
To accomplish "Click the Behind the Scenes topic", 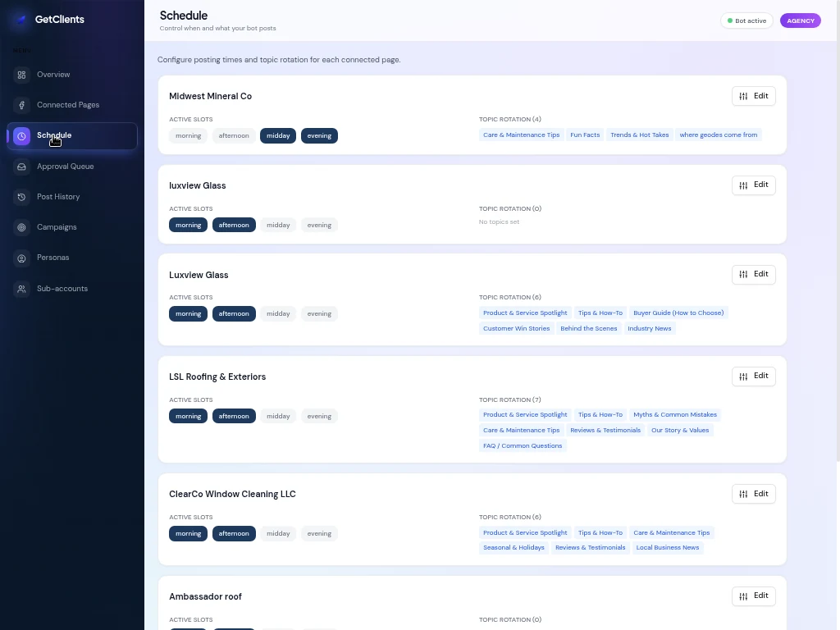I will point(589,328).
